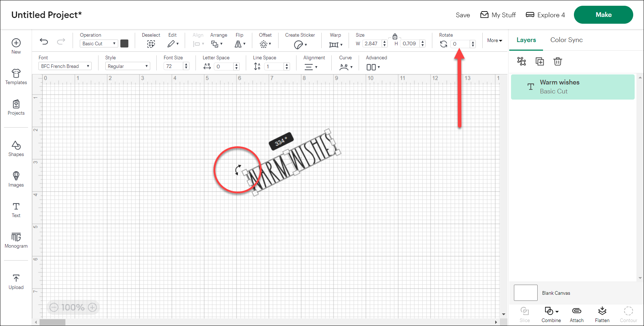Expand the Font dropdown BFC French Bread
Viewport: 644px width, 326px height.
pyautogui.click(x=65, y=66)
